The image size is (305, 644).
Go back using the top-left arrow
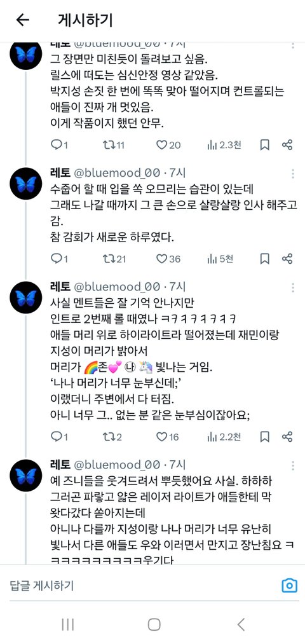pos(23,20)
